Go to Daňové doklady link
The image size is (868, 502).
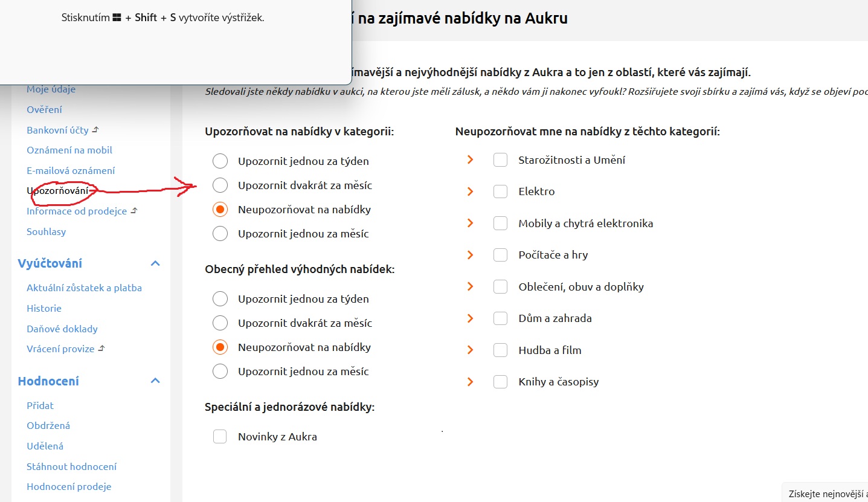(62, 329)
